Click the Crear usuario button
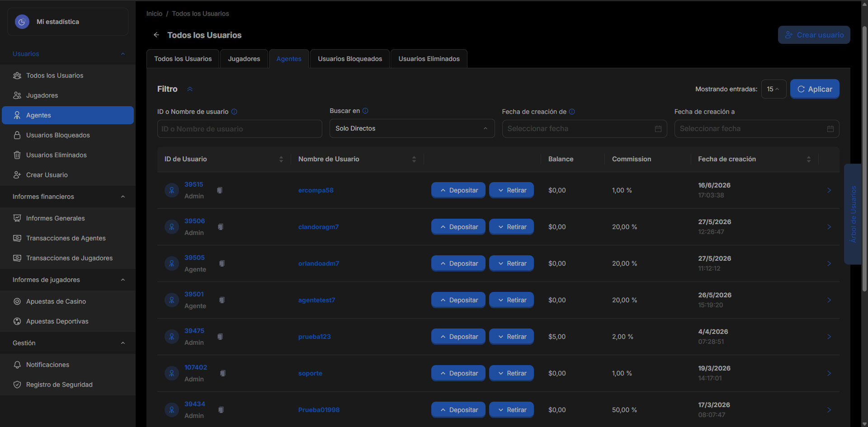 (x=814, y=35)
